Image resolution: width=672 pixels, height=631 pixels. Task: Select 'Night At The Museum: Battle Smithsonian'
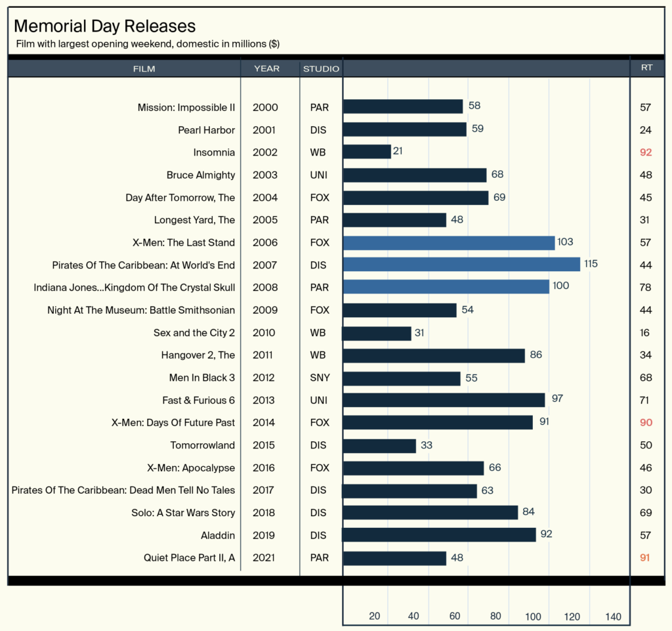coord(141,311)
